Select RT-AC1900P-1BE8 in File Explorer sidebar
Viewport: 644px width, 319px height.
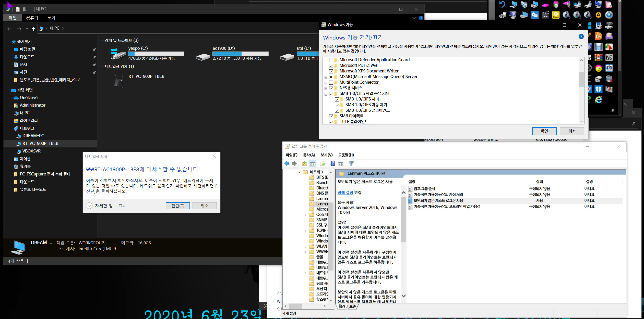tap(40, 143)
